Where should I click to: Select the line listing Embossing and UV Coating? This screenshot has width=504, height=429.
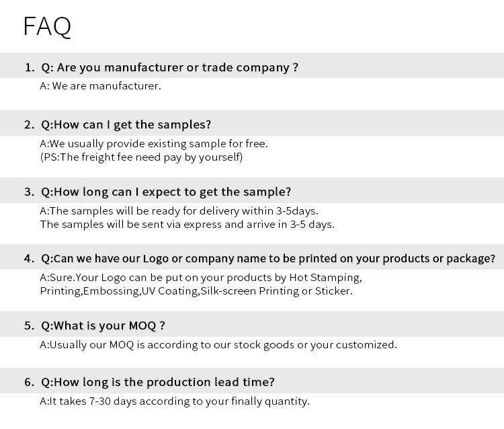pyautogui.click(x=196, y=291)
